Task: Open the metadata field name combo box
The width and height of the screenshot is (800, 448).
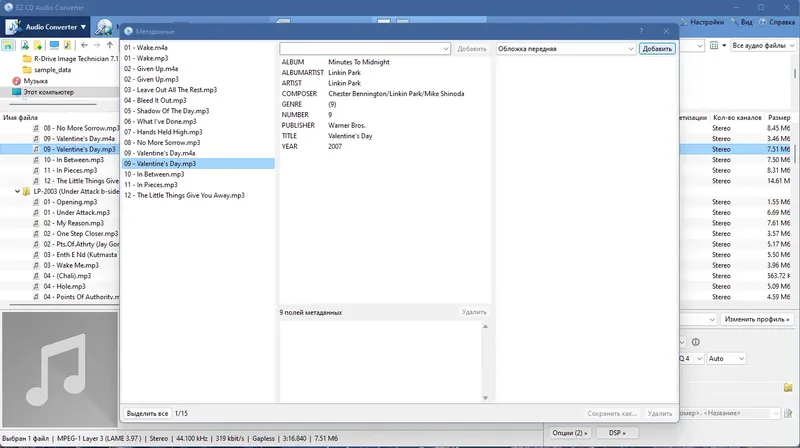Action: (x=365, y=49)
